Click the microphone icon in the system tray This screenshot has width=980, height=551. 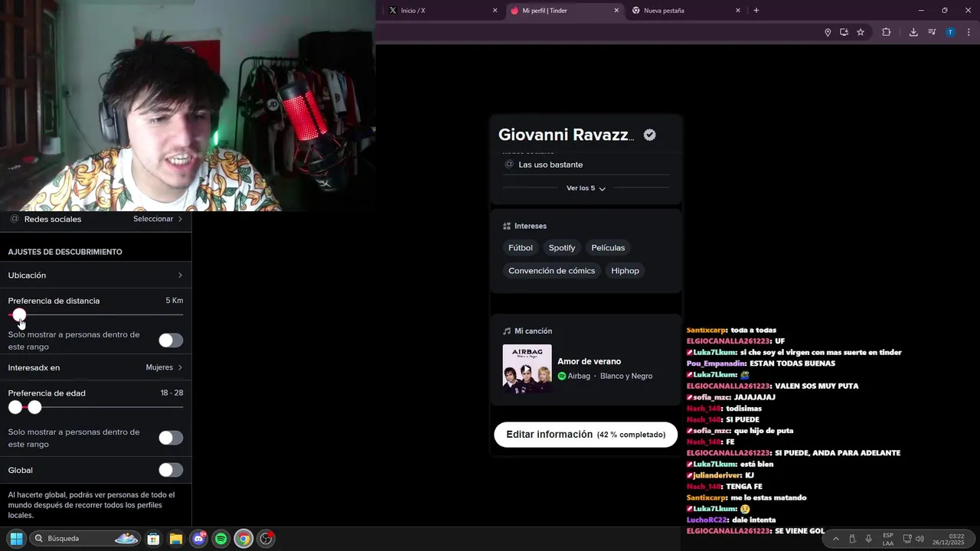tap(868, 539)
